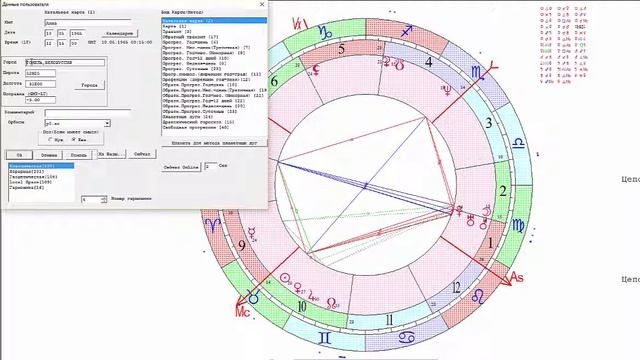Click the hour field of Время

[x=49, y=43]
